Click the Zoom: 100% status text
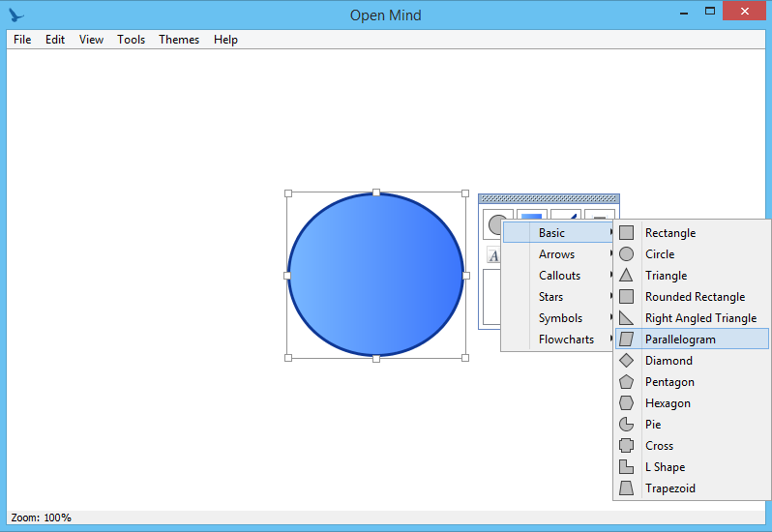Screen dimensions: 772x532 point(42,517)
